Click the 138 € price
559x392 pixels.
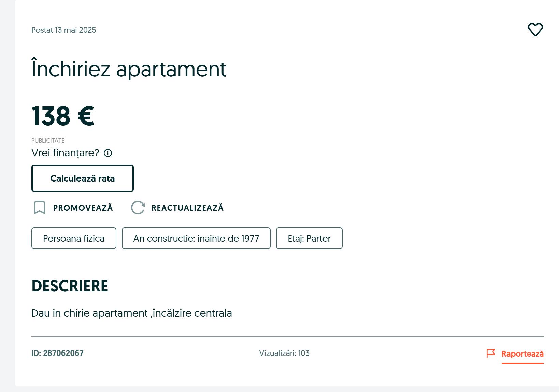tap(63, 116)
